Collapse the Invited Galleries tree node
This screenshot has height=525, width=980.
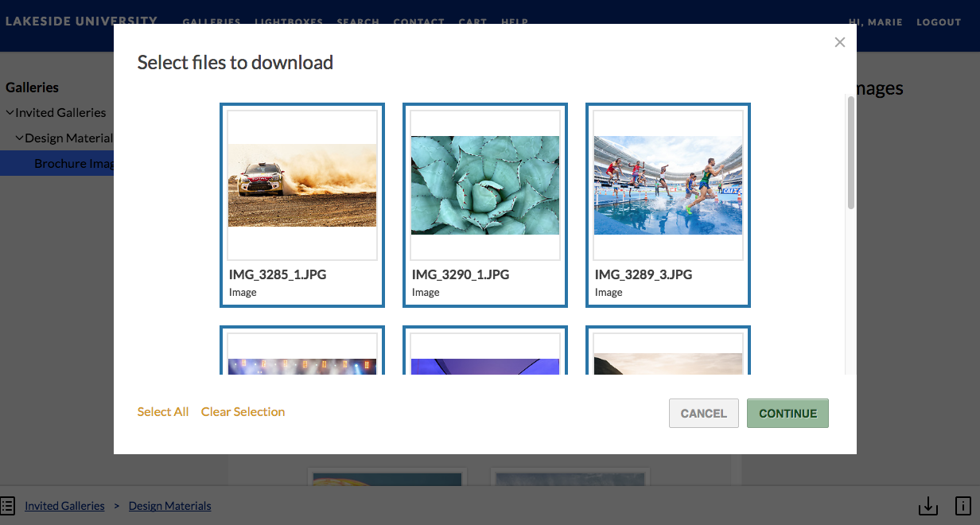tap(10, 113)
